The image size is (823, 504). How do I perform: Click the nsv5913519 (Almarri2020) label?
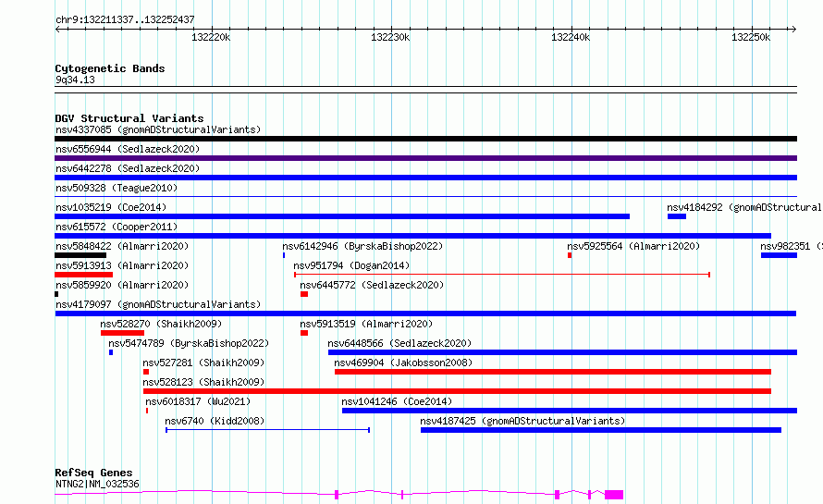coord(366,324)
